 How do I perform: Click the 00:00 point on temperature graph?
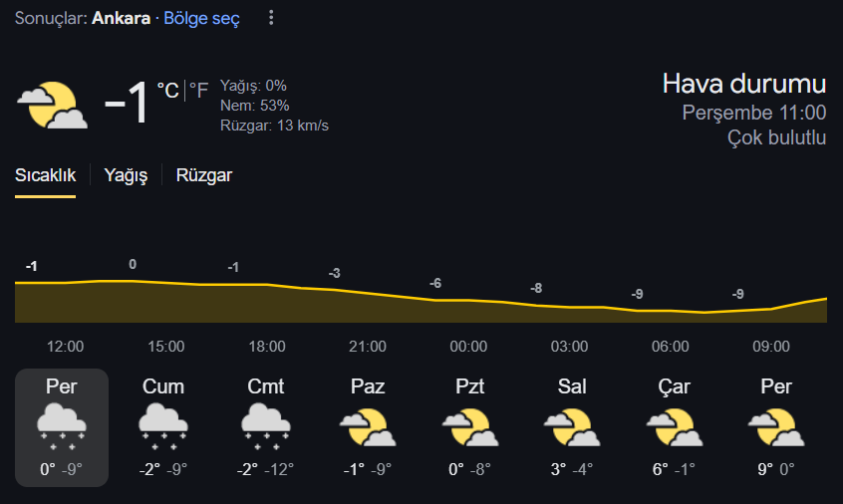468,301
